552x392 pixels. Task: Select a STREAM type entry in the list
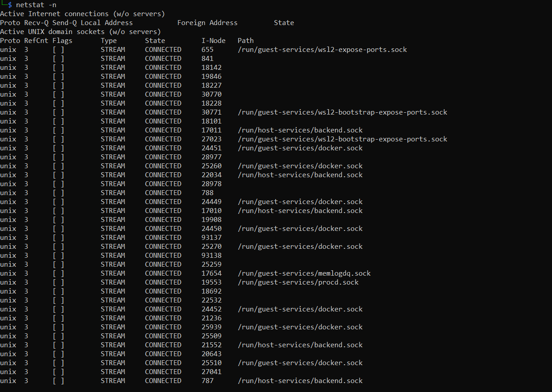(112, 49)
